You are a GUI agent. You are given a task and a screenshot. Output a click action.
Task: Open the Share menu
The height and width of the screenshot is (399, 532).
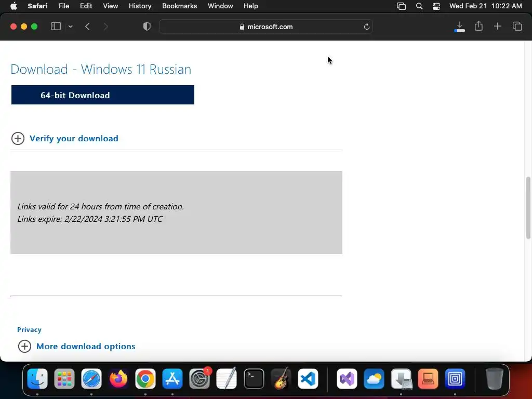(x=478, y=26)
